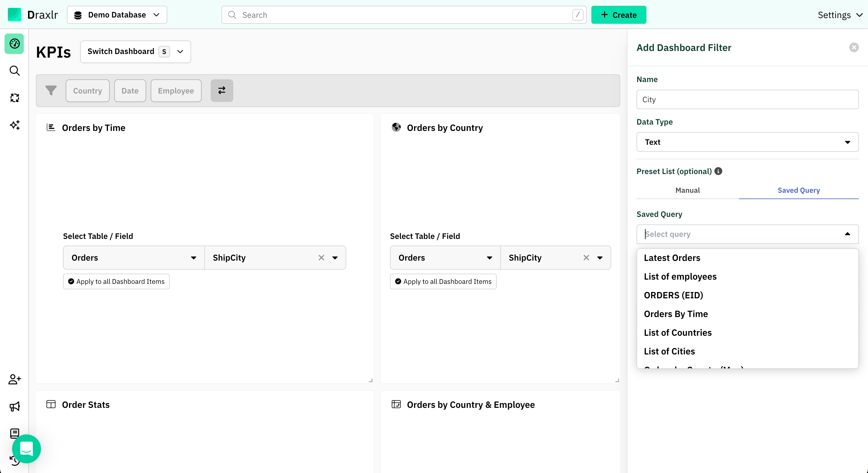The image size is (868, 473).
Task: Click the swap arrows filter button
Action: click(x=222, y=90)
